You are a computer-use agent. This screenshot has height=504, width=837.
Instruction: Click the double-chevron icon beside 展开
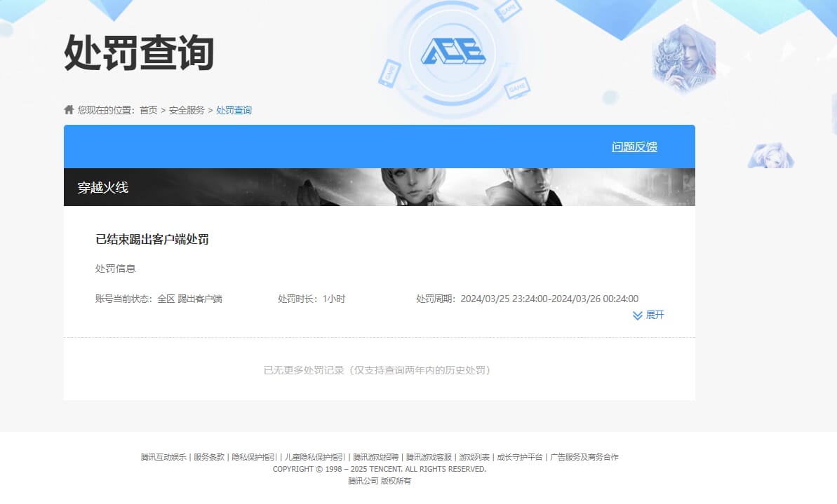(x=637, y=315)
